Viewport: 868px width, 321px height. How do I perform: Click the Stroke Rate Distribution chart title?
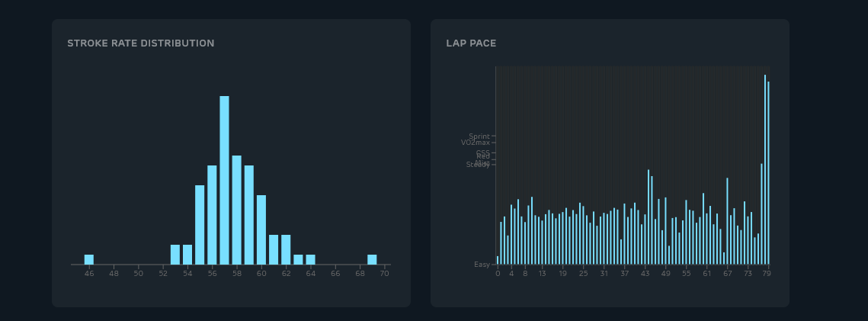point(141,43)
